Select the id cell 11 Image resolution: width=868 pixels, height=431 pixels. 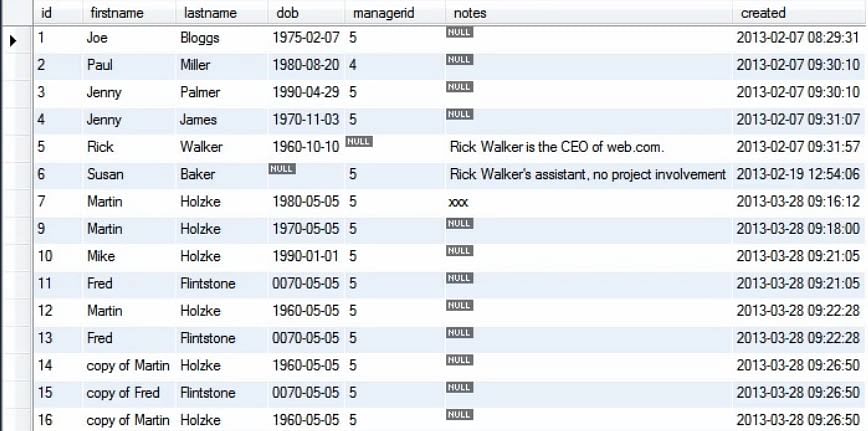[x=44, y=284]
